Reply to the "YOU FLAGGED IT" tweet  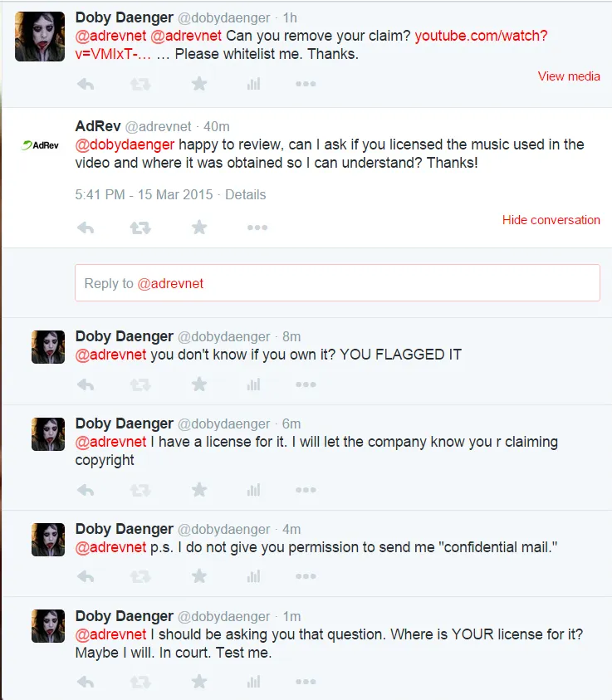pyautogui.click(x=85, y=384)
